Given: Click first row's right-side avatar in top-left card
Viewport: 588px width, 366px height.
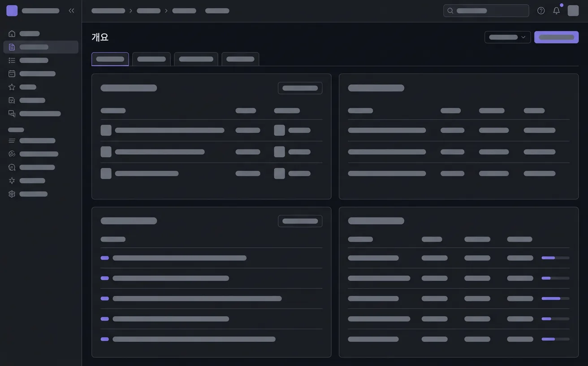Looking at the screenshot, I should [280, 131].
